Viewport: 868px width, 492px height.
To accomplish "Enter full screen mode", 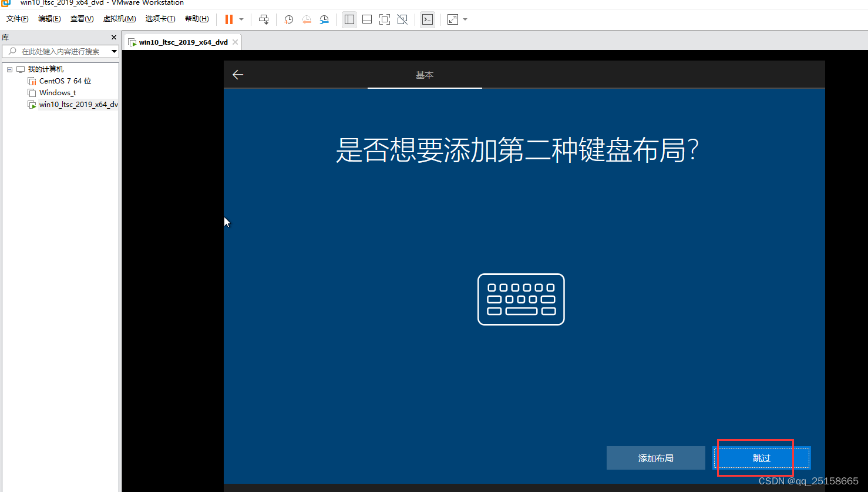I will pos(385,19).
